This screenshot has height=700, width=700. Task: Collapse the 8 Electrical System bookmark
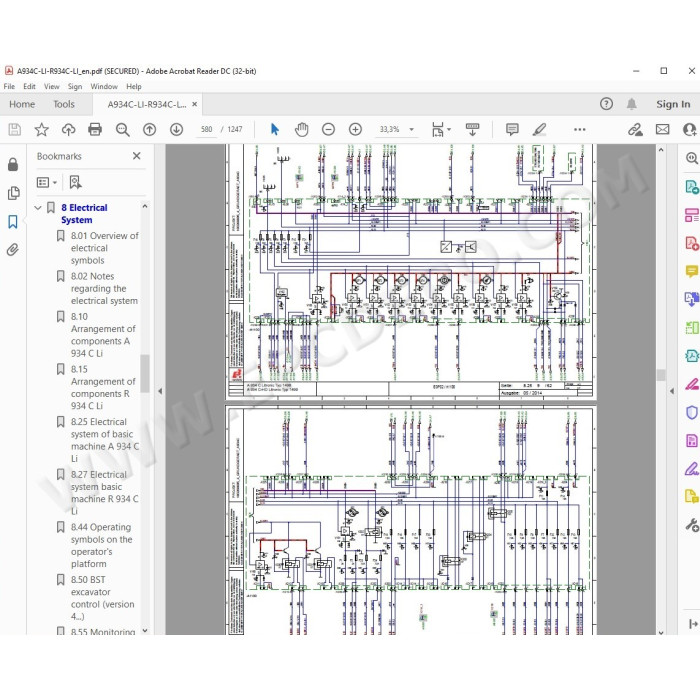[x=38, y=208]
